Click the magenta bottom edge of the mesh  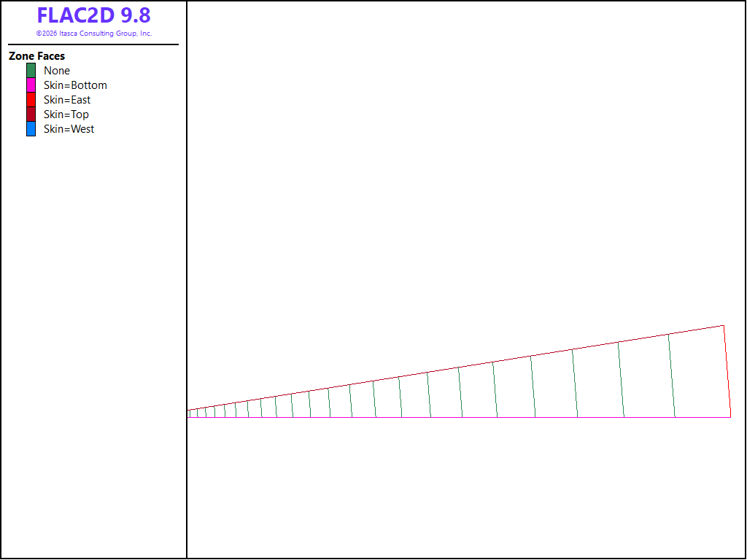click(459, 417)
